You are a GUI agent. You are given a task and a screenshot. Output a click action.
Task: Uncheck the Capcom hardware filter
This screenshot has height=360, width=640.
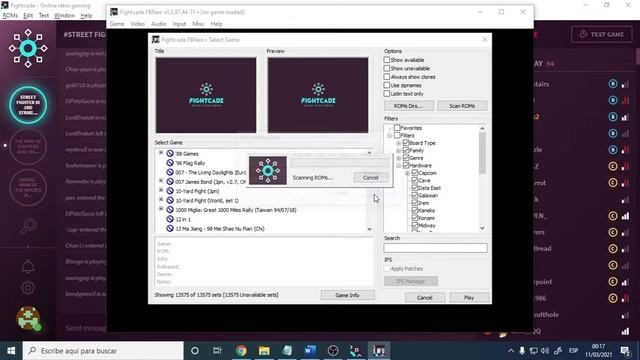tap(415, 173)
